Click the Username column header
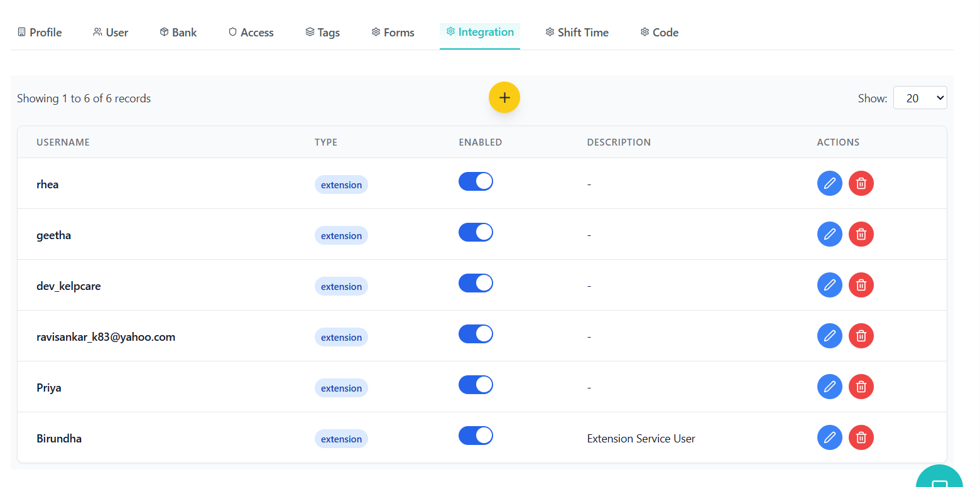 pos(63,142)
